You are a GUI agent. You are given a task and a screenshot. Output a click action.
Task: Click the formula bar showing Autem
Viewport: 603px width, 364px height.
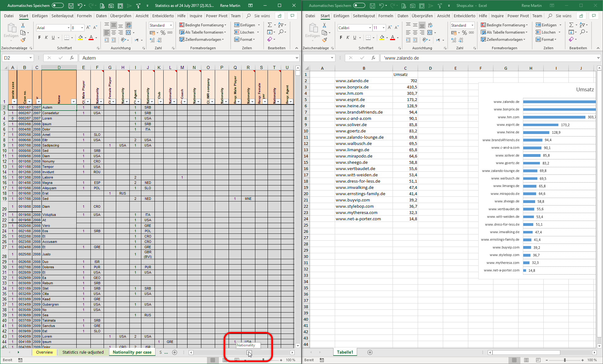[x=189, y=58]
